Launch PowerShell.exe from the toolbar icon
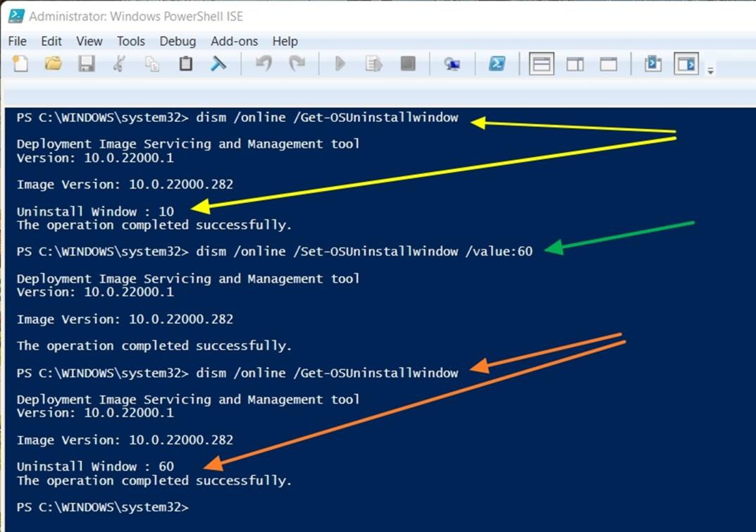Screen dimensions: 756x532 (x=497, y=64)
